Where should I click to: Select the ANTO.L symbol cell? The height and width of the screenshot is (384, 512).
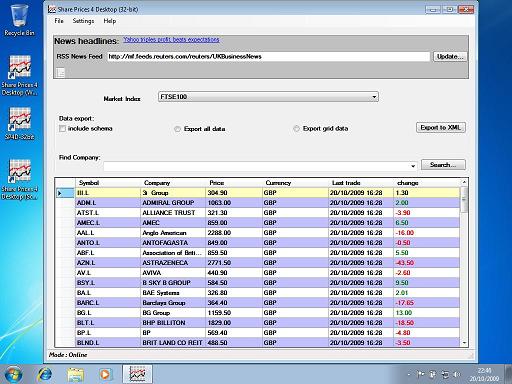coord(108,243)
